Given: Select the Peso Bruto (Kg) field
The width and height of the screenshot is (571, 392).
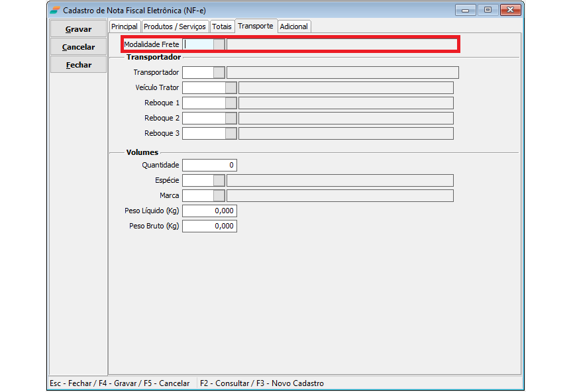Looking at the screenshot, I should tap(209, 226).
